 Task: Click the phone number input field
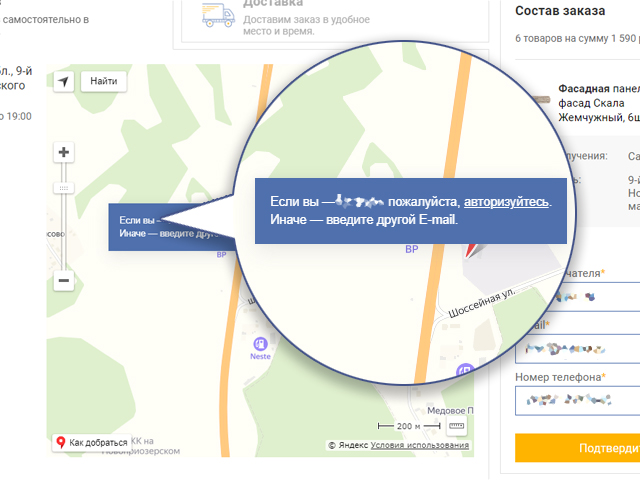pos(577,400)
